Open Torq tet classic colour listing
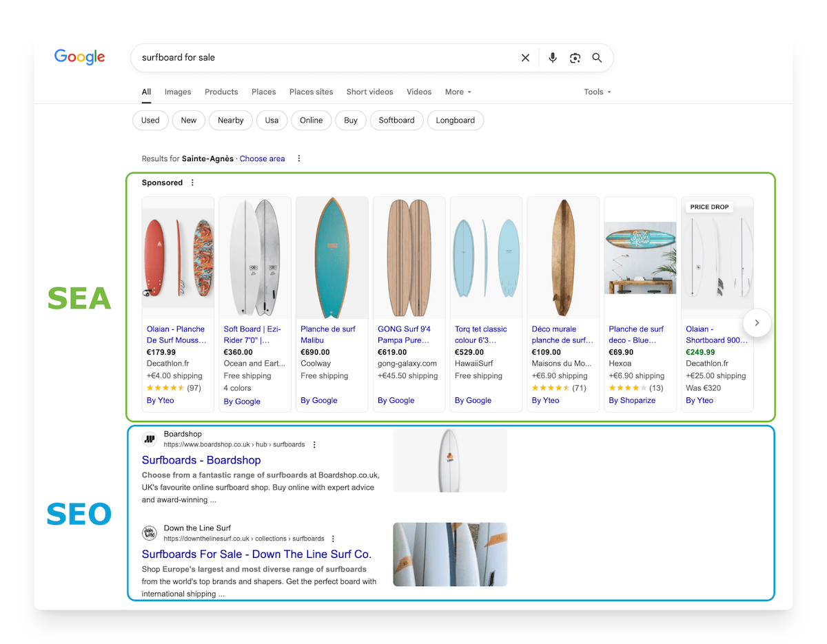Image resolution: width=827 pixels, height=644 pixels. (481, 334)
